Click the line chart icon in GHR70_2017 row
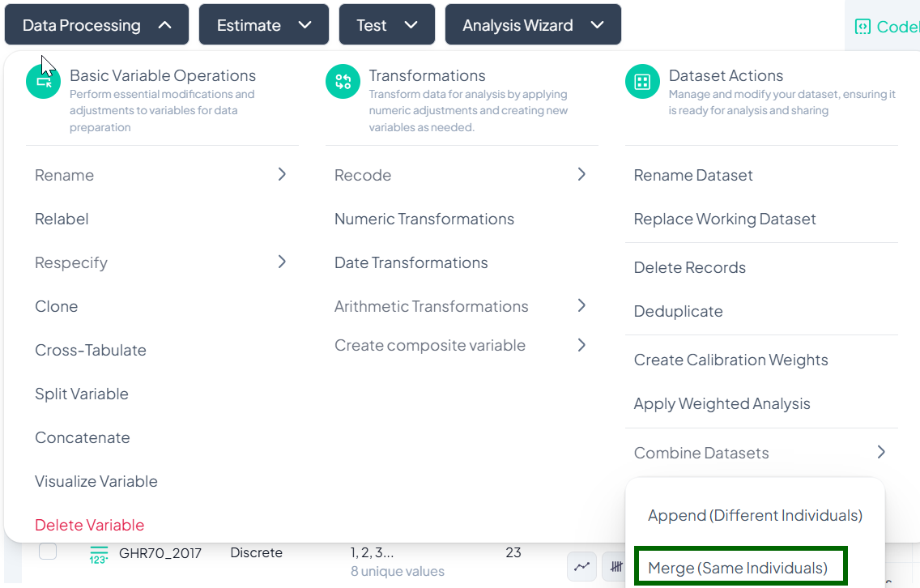 pyautogui.click(x=581, y=567)
